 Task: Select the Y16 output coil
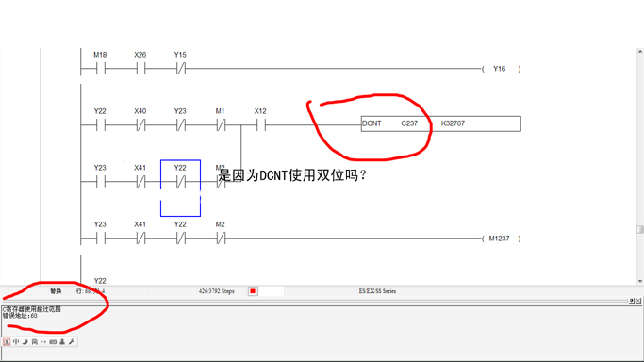coord(501,69)
